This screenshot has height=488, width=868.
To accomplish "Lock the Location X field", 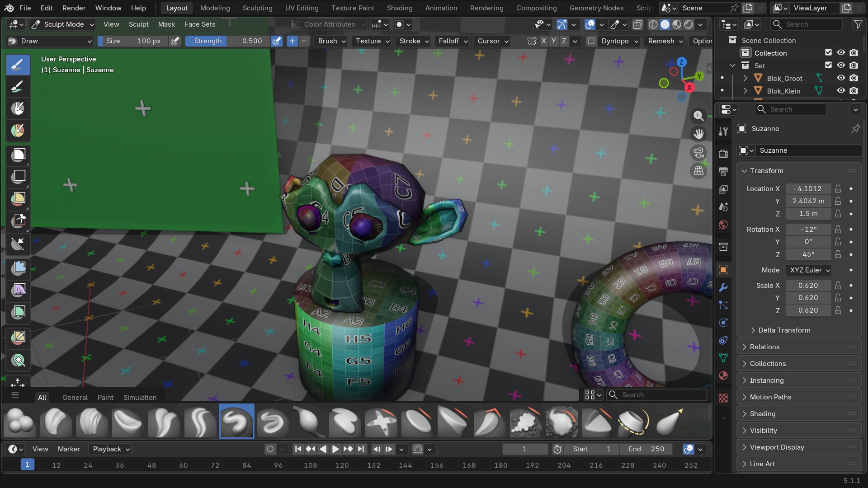I will 838,189.
